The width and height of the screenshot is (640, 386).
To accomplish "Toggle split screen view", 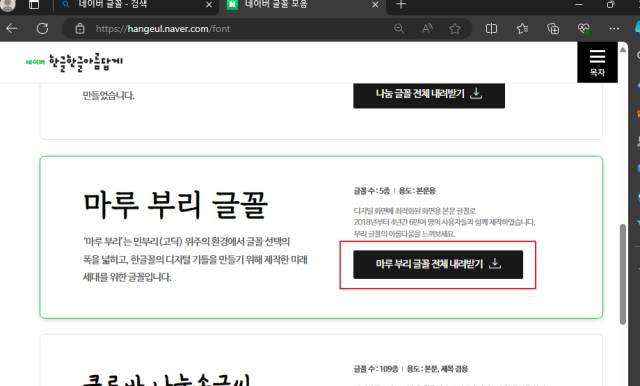I will [x=491, y=29].
